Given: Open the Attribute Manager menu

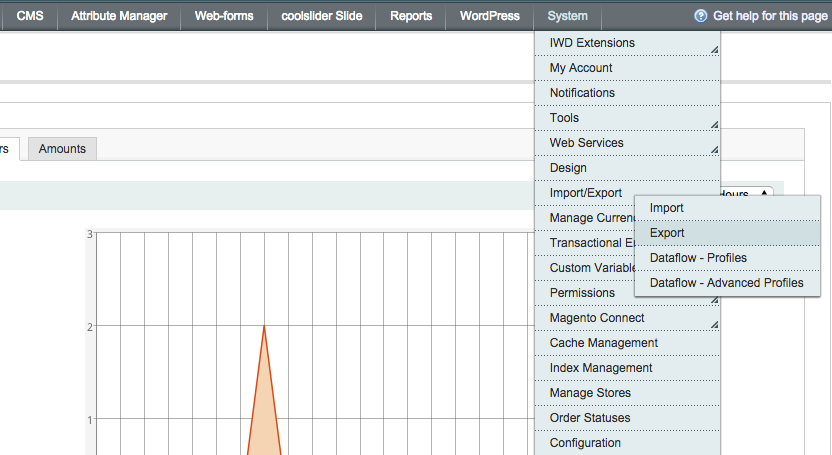Looking at the screenshot, I should 119,16.
